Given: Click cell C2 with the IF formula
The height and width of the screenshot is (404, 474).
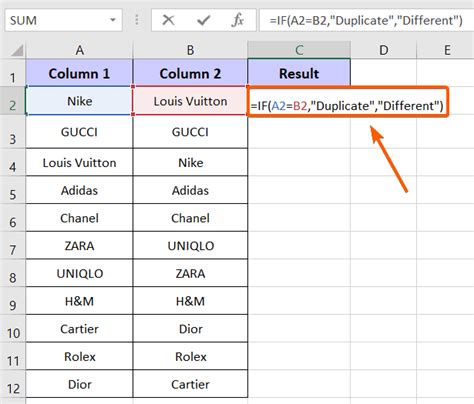Looking at the screenshot, I should pos(347,102).
